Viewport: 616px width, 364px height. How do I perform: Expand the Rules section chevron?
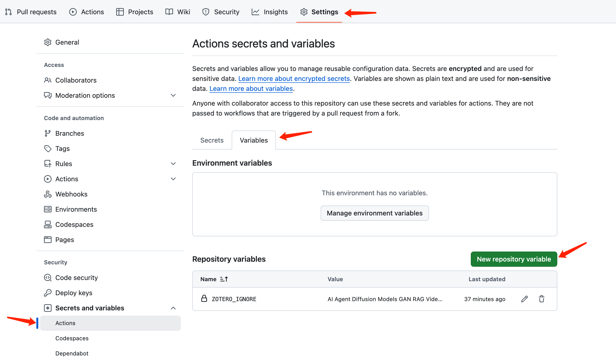pos(173,163)
